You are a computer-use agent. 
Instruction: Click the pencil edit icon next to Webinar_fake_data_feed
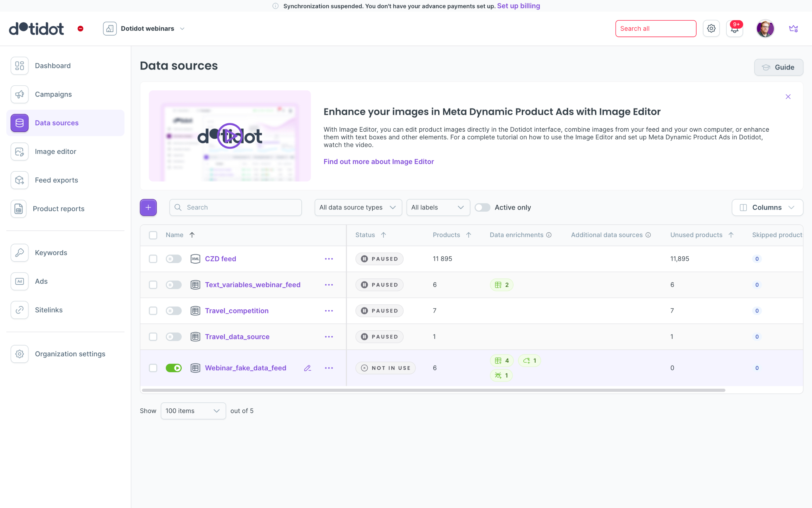[307, 368]
